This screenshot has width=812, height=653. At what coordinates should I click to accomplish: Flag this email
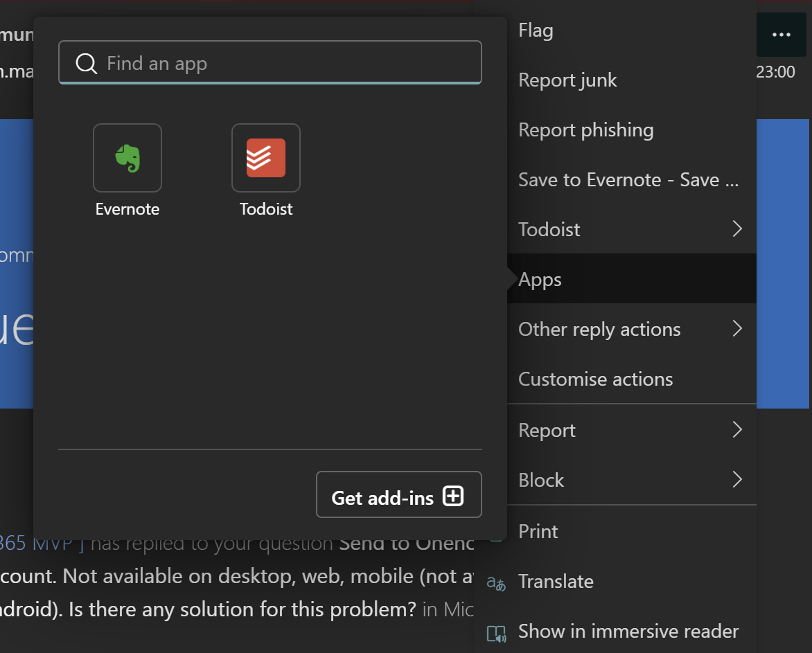(535, 30)
